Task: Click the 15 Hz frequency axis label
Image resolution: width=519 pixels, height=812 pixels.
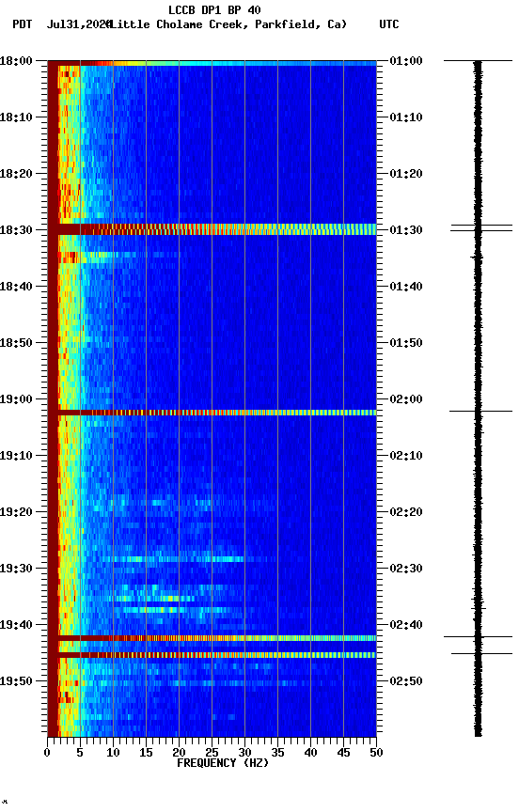Action: click(146, 753)
